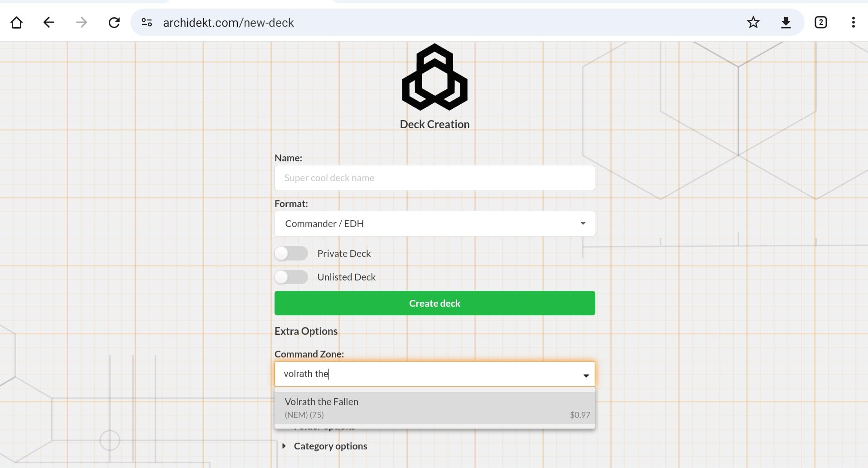Bookmark this page with star icon
This screenshot has height=468, width=868.
coord(753,22)
